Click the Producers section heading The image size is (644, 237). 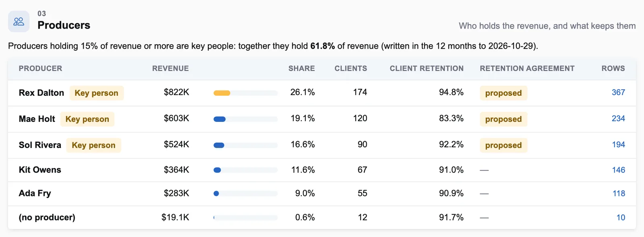coord(64,25)
